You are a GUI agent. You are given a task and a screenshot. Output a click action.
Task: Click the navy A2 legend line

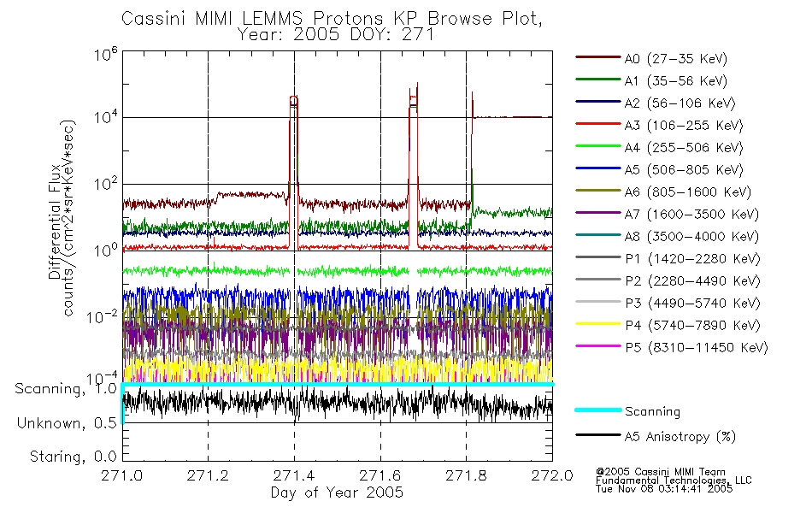[x=597, y=102]
